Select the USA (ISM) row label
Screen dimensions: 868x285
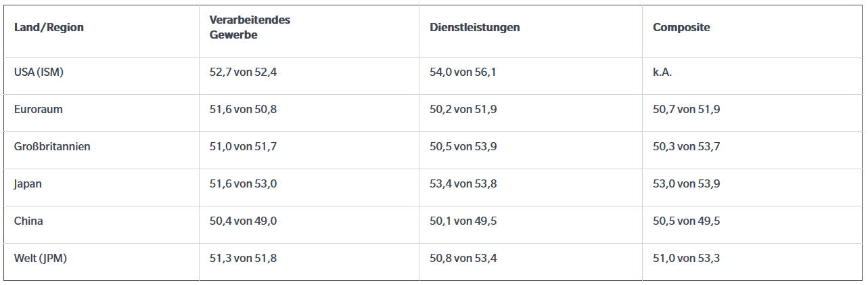coord(39,72)
